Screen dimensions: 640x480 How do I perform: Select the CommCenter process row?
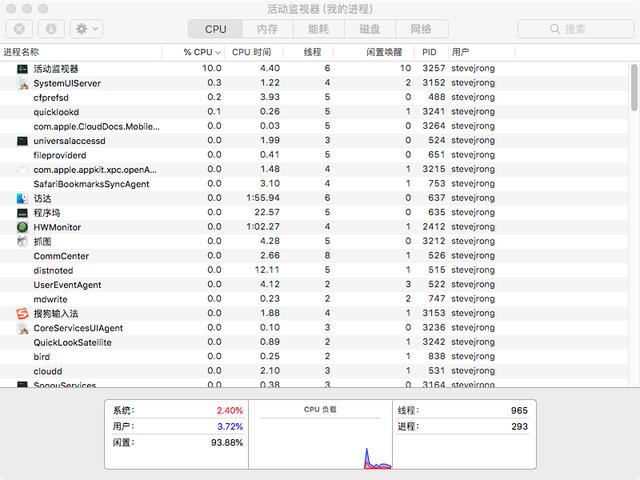click(314, 256)
